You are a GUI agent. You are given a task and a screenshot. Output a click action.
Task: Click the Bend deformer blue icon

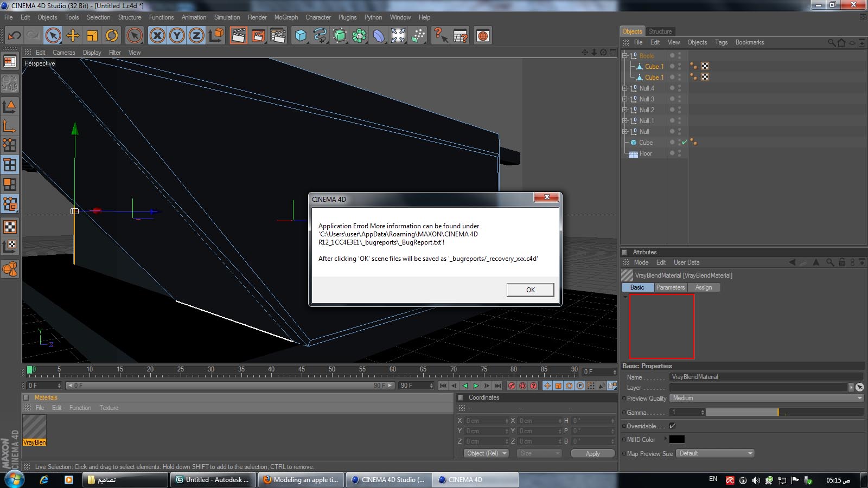[379, 36]
